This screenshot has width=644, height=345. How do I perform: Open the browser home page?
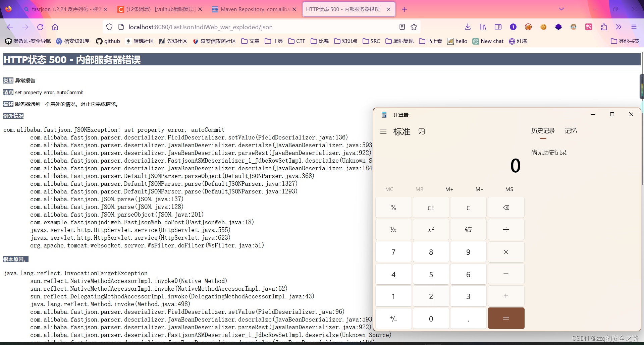click(x=55, y=27)
